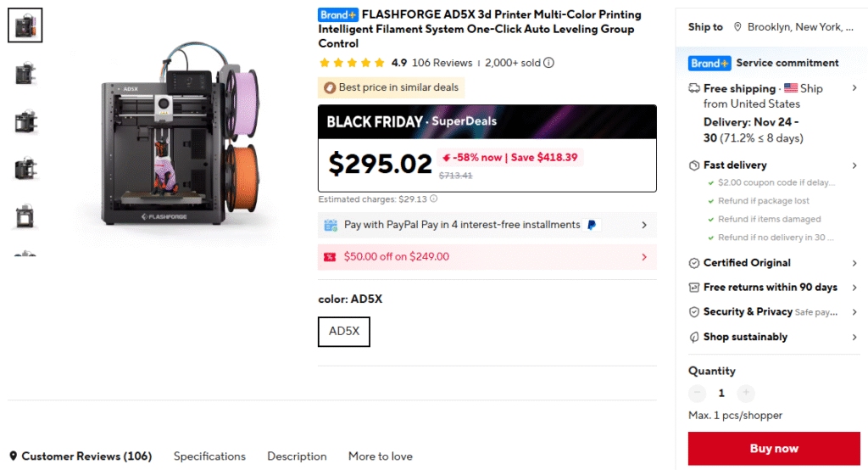Viewport: 868px width, 470px height.
Task: Click the Shop sustainably icon
Action: pos(694,337)
